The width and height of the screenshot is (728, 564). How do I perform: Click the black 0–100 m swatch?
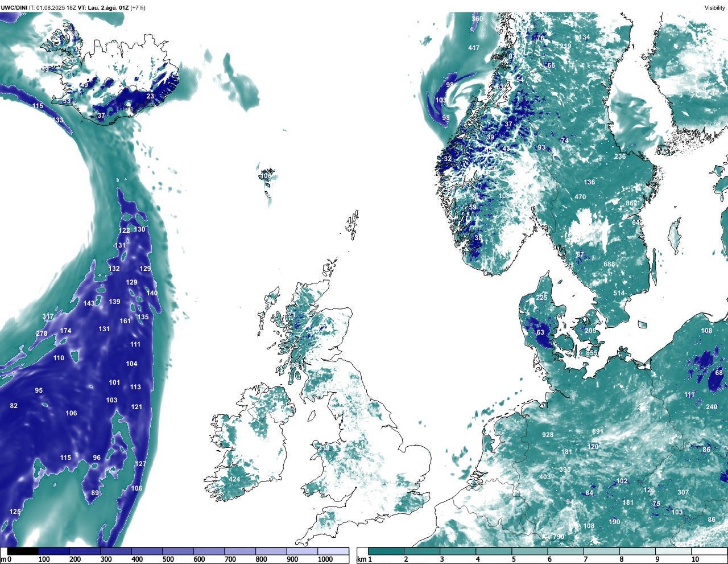(x=23, y=551)
